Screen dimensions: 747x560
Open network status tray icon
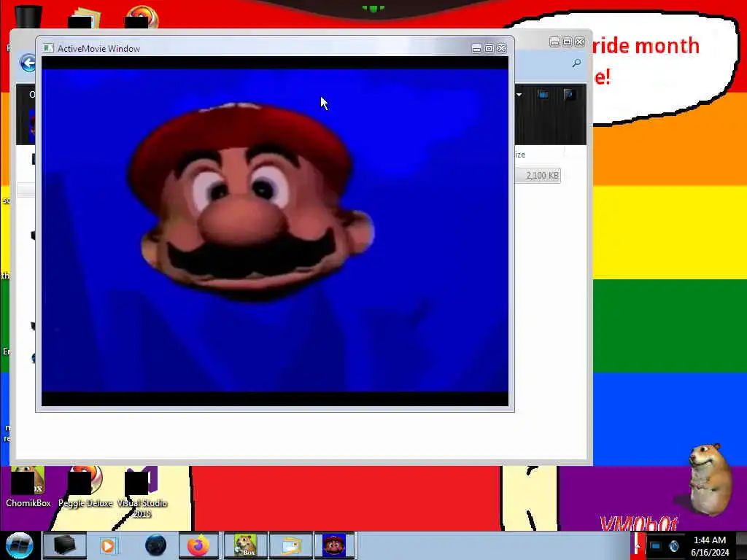656,546
